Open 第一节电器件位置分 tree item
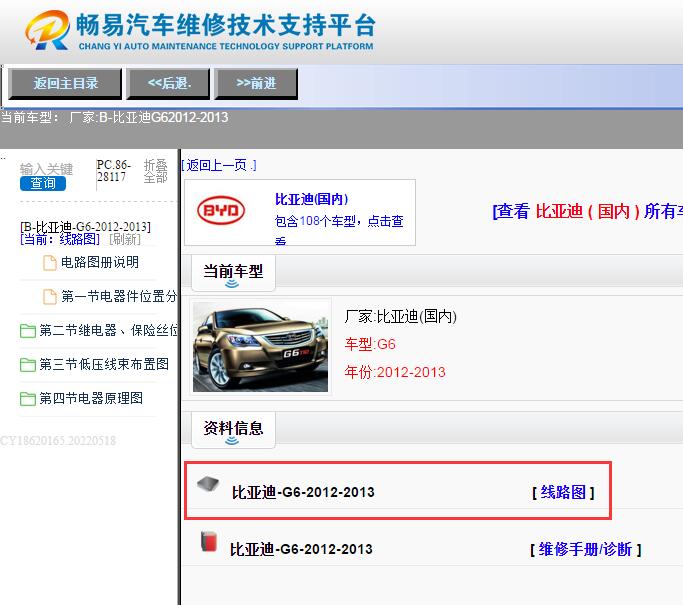The image size is (683, 605). pyautogui.click(x=119, y=296)
